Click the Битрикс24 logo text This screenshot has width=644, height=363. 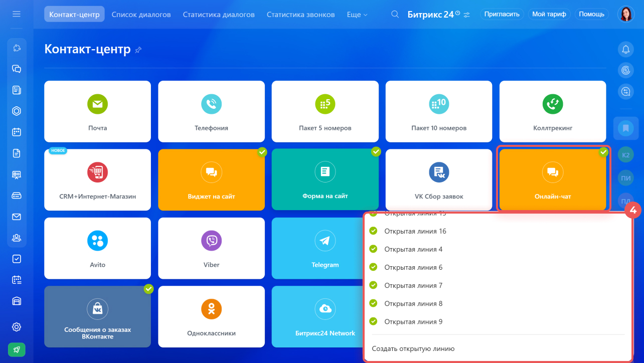point(431,15)
